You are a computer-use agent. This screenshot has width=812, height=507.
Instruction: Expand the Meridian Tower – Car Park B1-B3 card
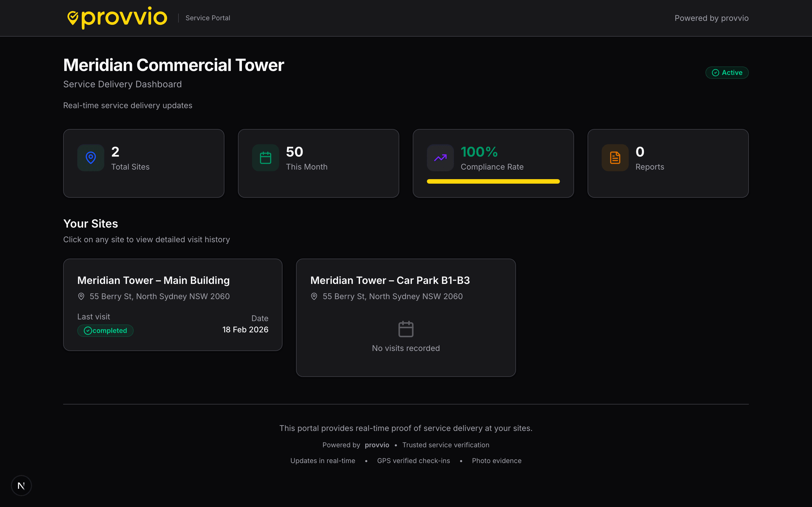tap(406, 317)
